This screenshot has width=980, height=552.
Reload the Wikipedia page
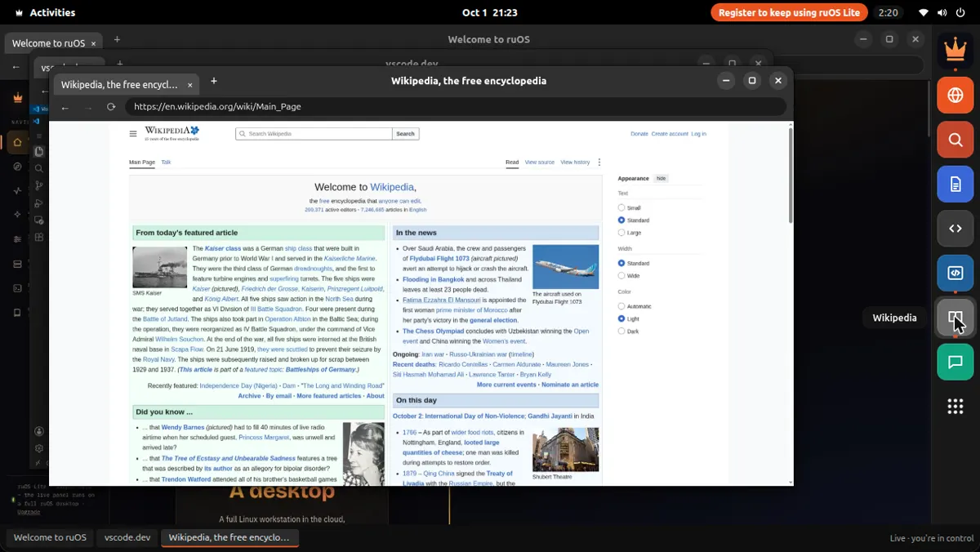tap(111, 106)
